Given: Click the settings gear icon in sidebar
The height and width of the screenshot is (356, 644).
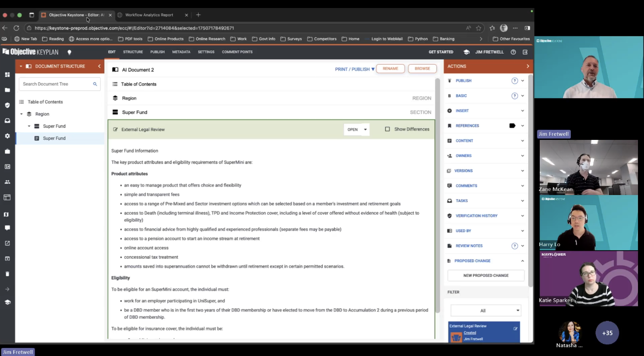Looking at the screenshot, I should click(x=7, y=136).
